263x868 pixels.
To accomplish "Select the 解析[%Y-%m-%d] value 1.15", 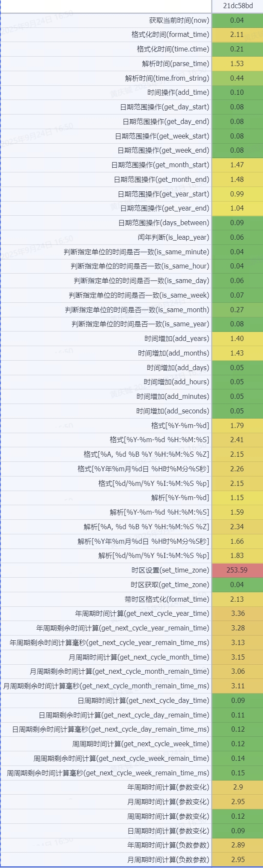I will [237, 497].
